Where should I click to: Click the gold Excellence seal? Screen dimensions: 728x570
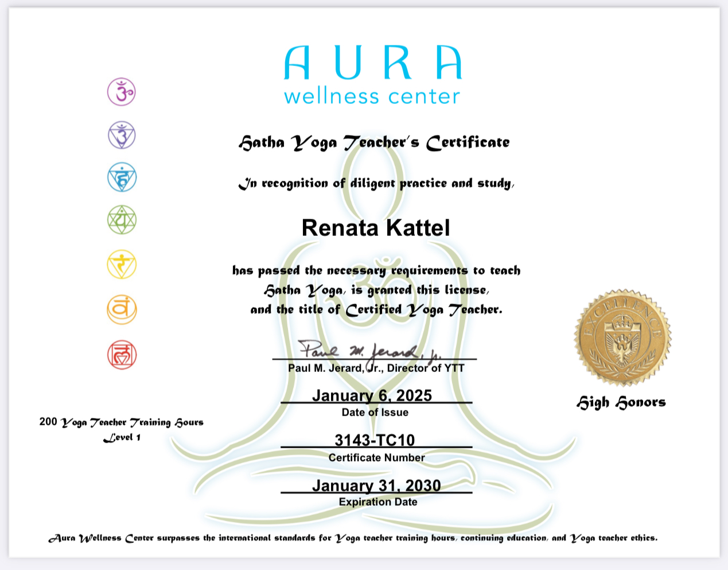click(x=622, y=338)
